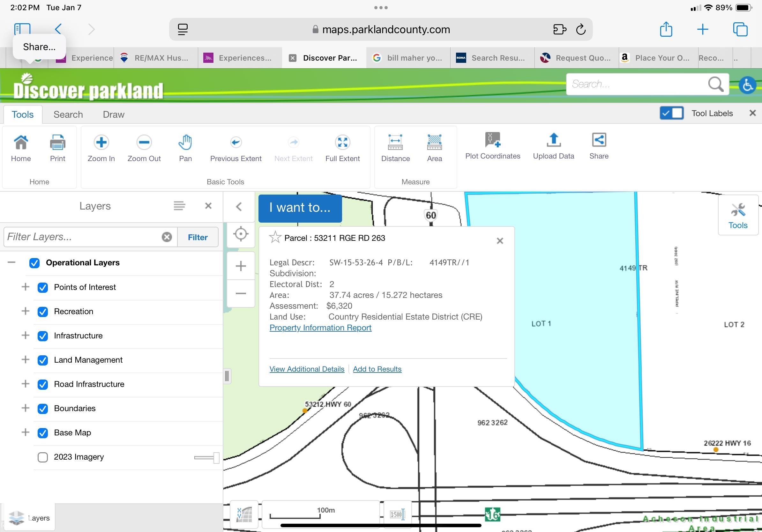Activate the Pan hand tool
762x532 pixels.
pos(185,143)
